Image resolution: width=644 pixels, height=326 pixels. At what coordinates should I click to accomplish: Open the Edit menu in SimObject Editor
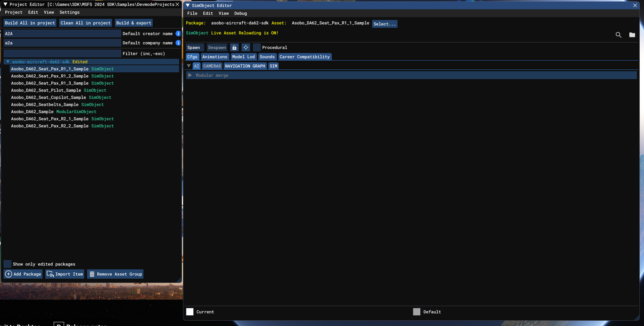[208, 13]
